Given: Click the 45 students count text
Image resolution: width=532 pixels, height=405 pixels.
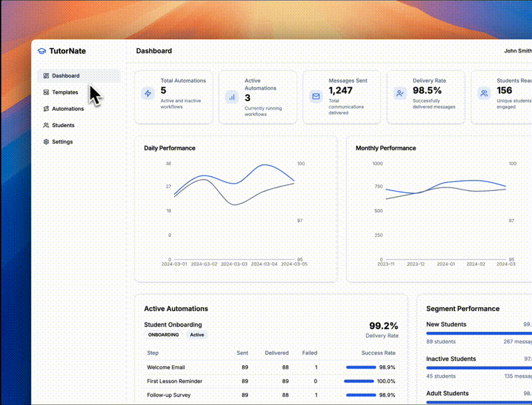Looking at the screenshot, I should coord(441,376).
